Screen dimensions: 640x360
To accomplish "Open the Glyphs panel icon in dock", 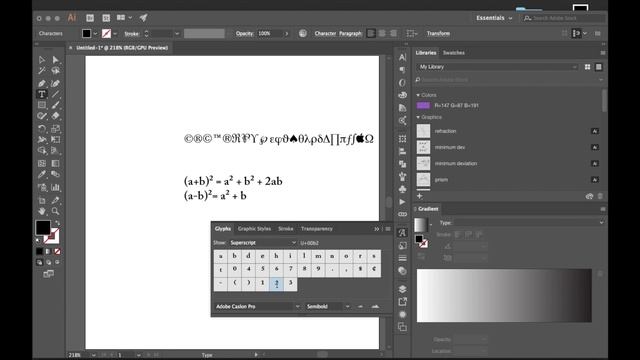I will [402, 233].
